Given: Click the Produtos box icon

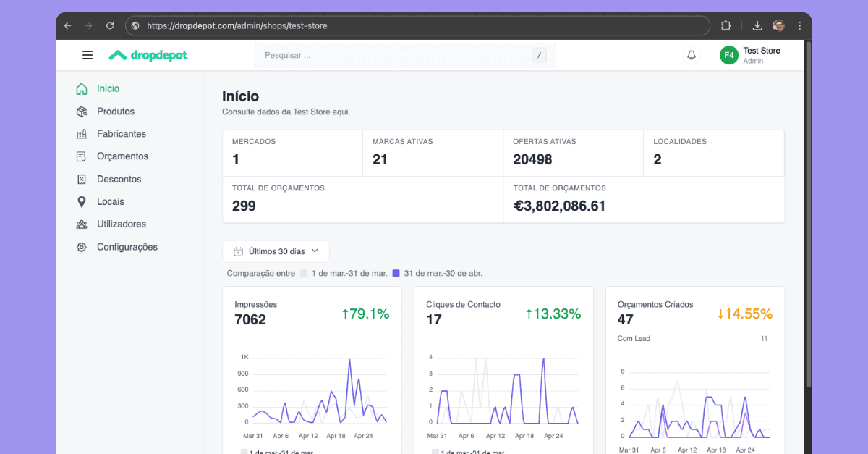Looking at the screenshot, I should 82,112.
